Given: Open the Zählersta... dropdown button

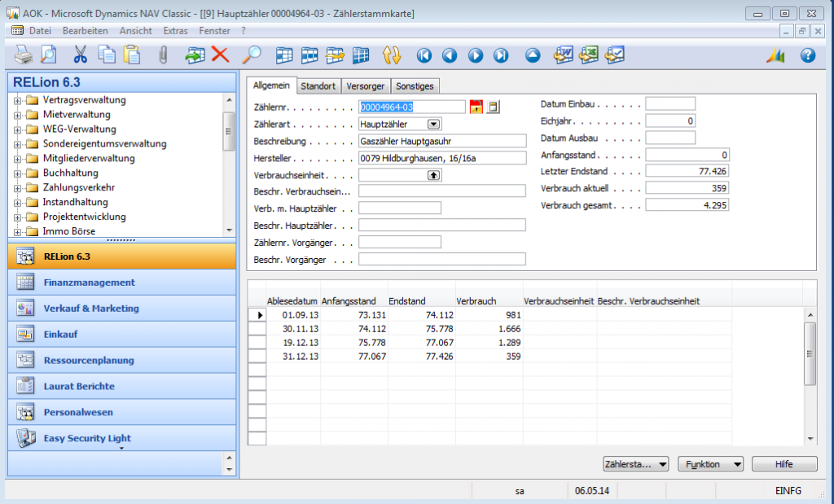Looking at the screenshot, I should 635,464.
